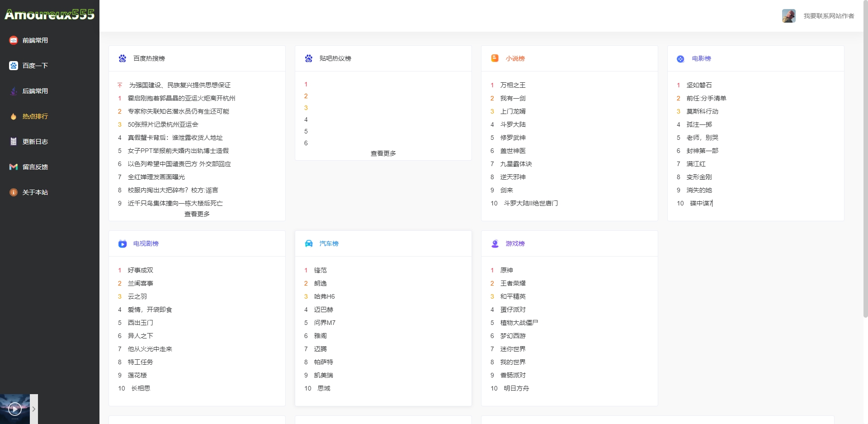
Task: Click 查看更多 in 百度热搜榜 card
Action: 197,214
